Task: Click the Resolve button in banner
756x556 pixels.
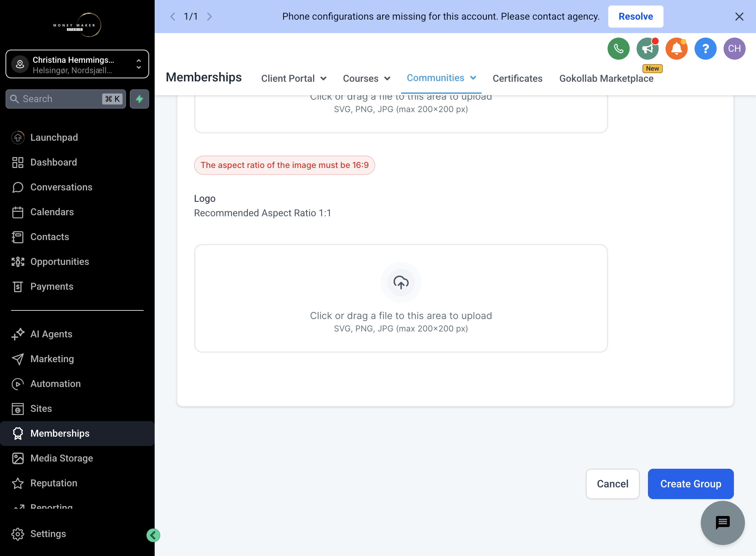Action: pyautogui.click(x=636, y=17)
